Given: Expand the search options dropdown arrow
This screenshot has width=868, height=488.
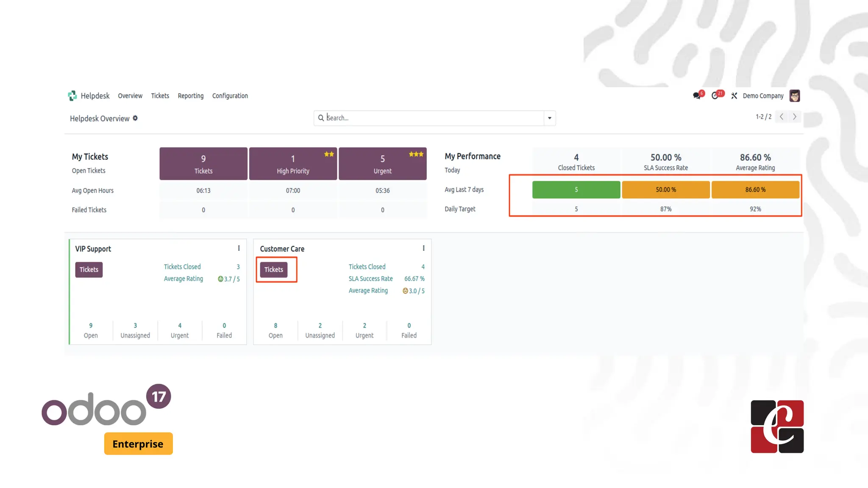Looking at the screenshot, I should [x=549, y=118].
